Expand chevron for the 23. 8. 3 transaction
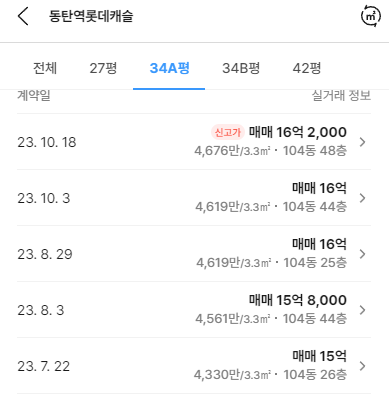The image size is (389, 400). 362,310
